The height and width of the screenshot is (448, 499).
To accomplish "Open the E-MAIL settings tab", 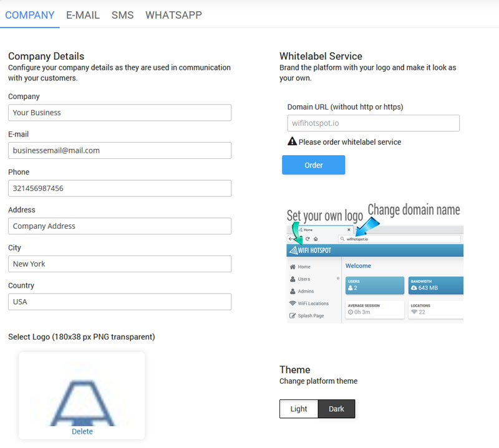I will [x=83, y=15].
